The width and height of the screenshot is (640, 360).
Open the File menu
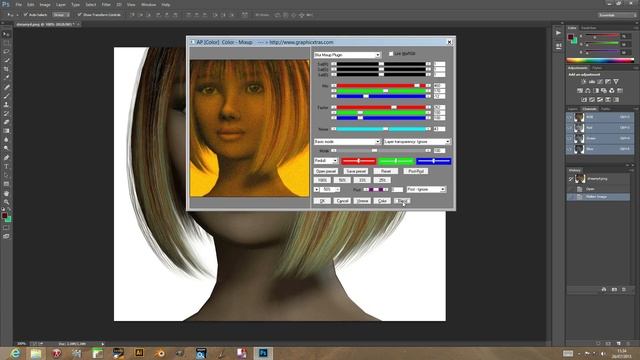(18, 4)
